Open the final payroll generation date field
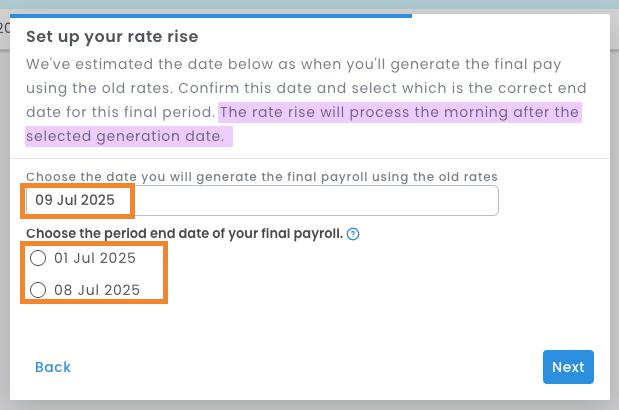The height and width of the screenshot is (410, 619). coord(262,201)
